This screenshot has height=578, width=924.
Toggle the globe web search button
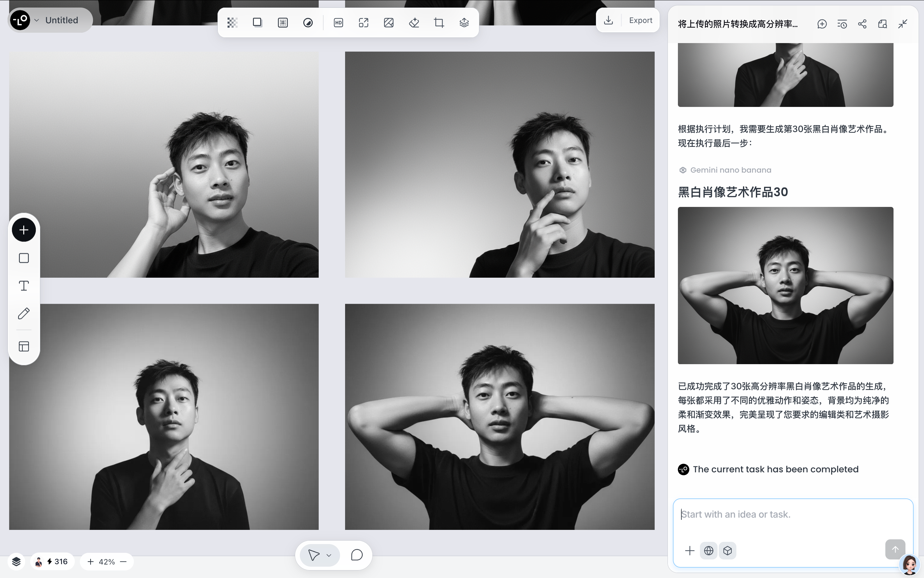(x=709, y=550)
